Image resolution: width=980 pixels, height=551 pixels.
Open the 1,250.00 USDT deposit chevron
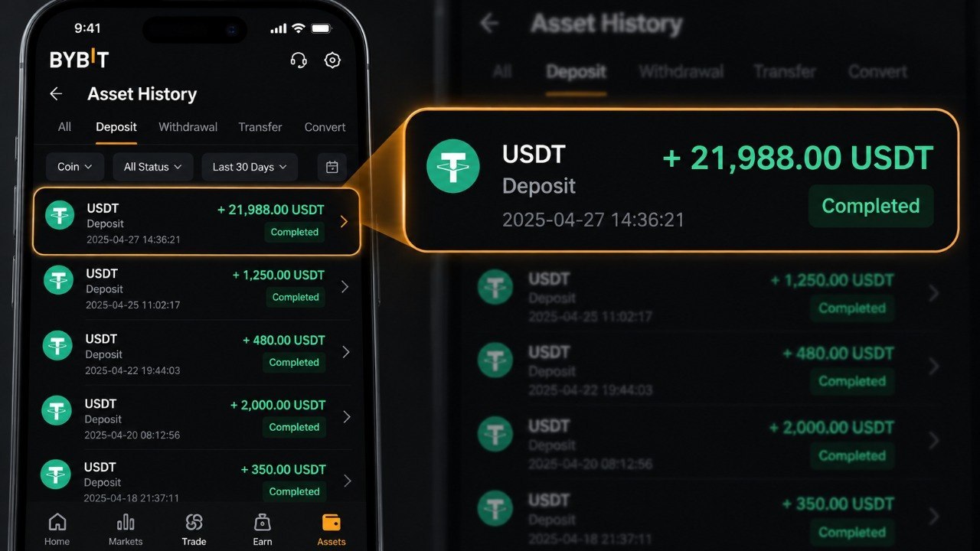point(345,287)
